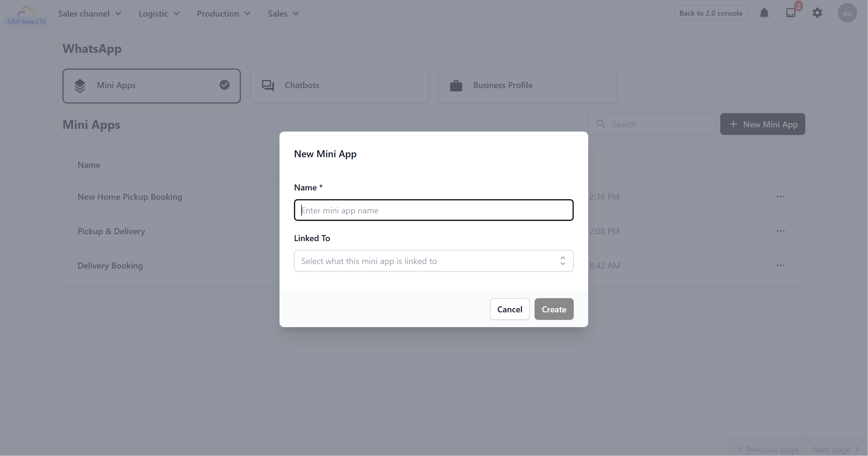Expand the Logistic menu
868x456 pixels.
coord(159,14)
